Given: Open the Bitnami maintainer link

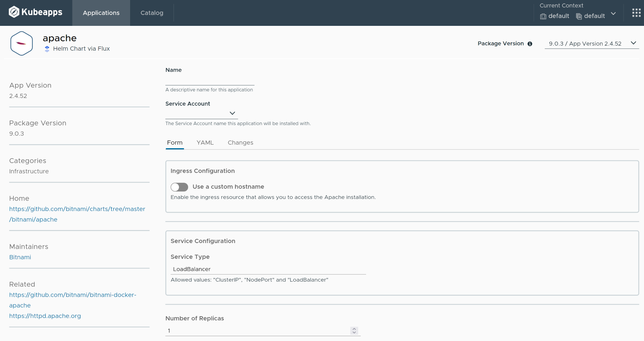Looking at the screenshot, I should click(x=20, y=257).
